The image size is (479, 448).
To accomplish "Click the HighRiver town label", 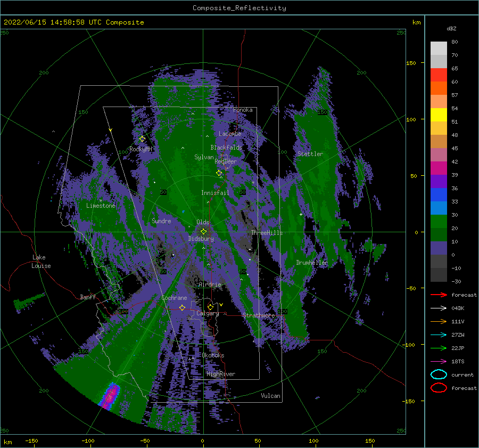I will 221,374.
